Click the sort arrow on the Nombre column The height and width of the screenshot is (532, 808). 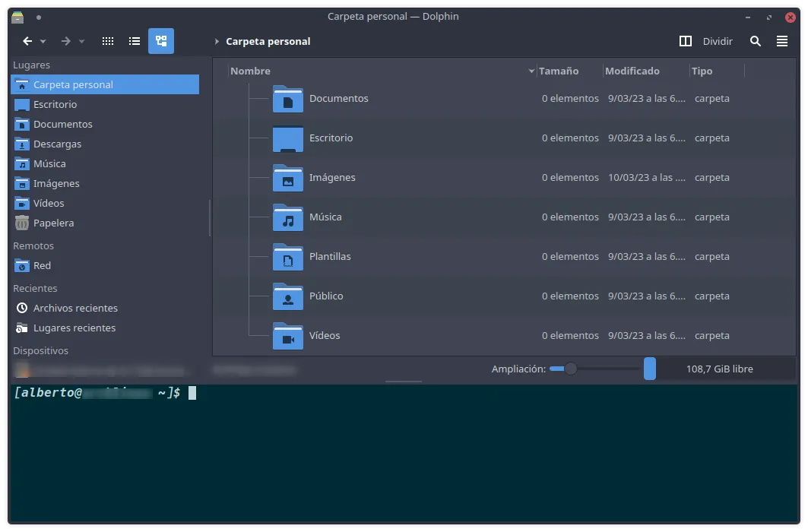[531, 71]
